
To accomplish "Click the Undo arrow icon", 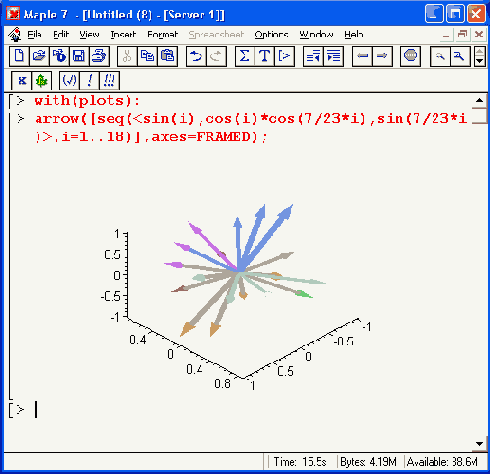I will (196, 56).
